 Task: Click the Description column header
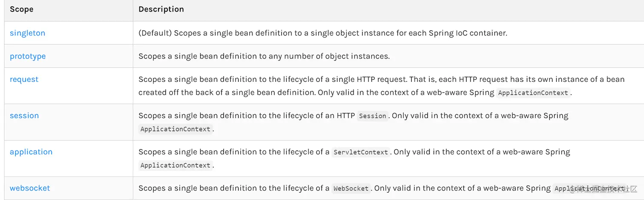[x=161, y=9]
